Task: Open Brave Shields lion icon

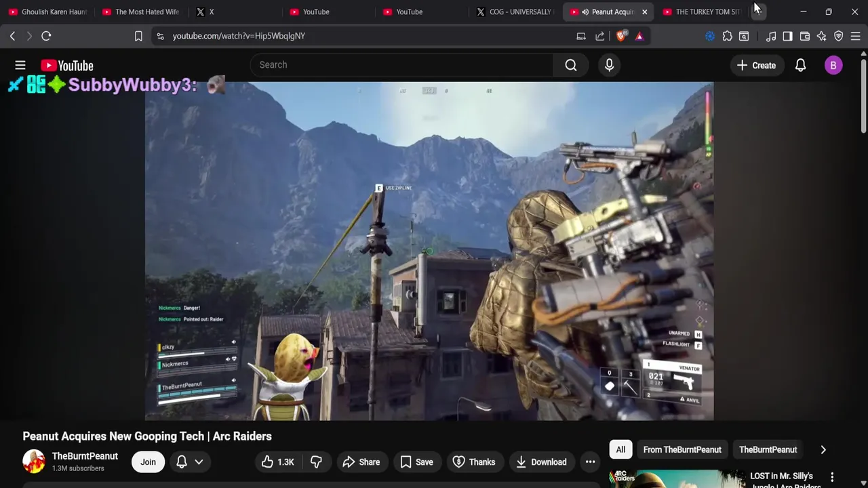Action: point(621,36)
